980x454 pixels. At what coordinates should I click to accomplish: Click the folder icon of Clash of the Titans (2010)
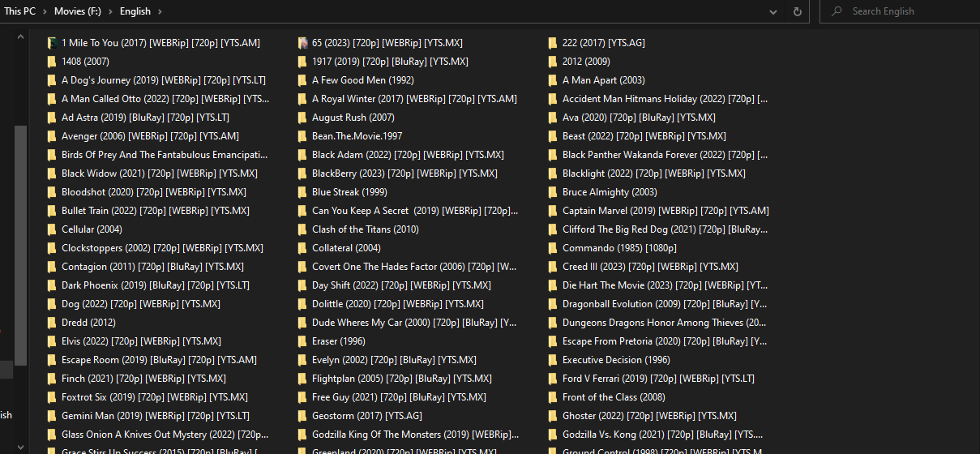[x=302, y=229]
